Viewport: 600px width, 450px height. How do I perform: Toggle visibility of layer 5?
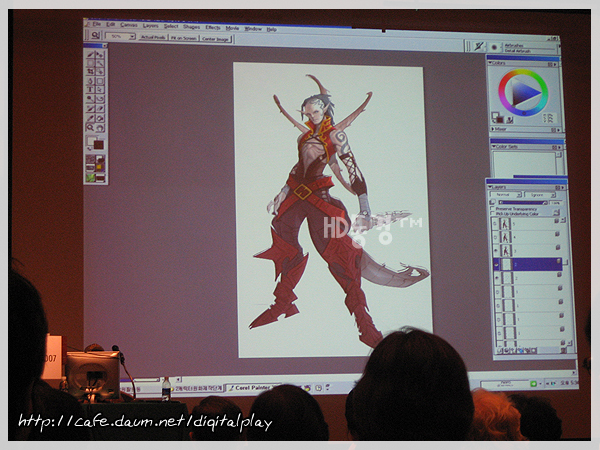point(496,223)
